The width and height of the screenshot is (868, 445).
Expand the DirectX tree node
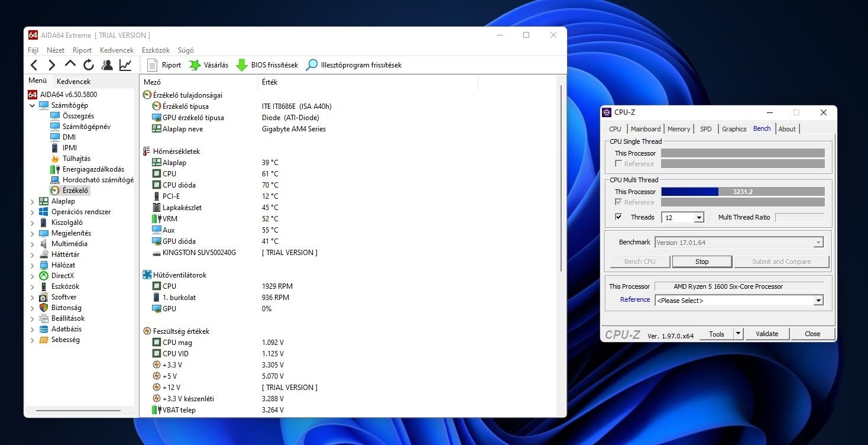(32, 276)
